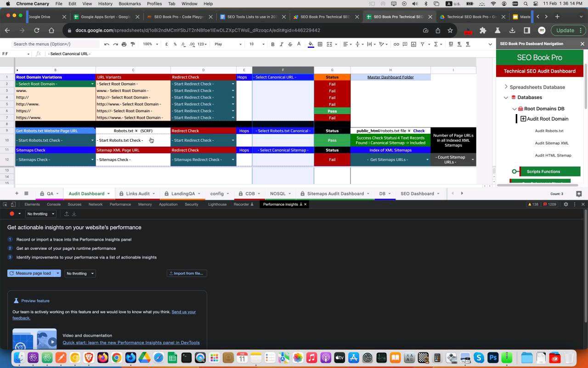
Task: Expand Spreadsheets Database tree item
Action: tap(506, 87)
